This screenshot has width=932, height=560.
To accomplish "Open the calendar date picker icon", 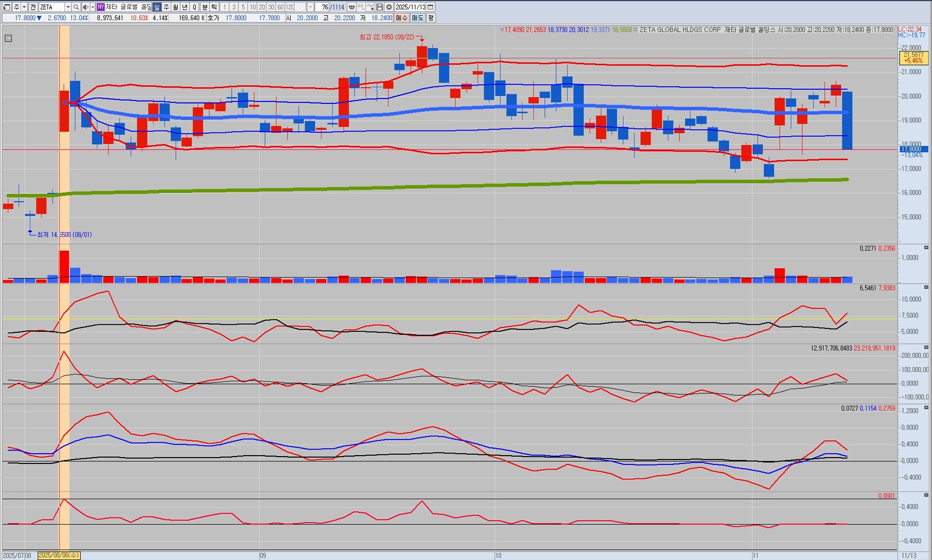I will click(431, 7).
